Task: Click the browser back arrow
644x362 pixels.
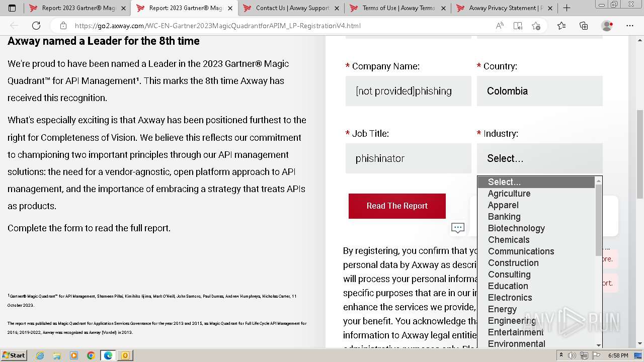Action: pyautogui.click(x=14, y=26)
